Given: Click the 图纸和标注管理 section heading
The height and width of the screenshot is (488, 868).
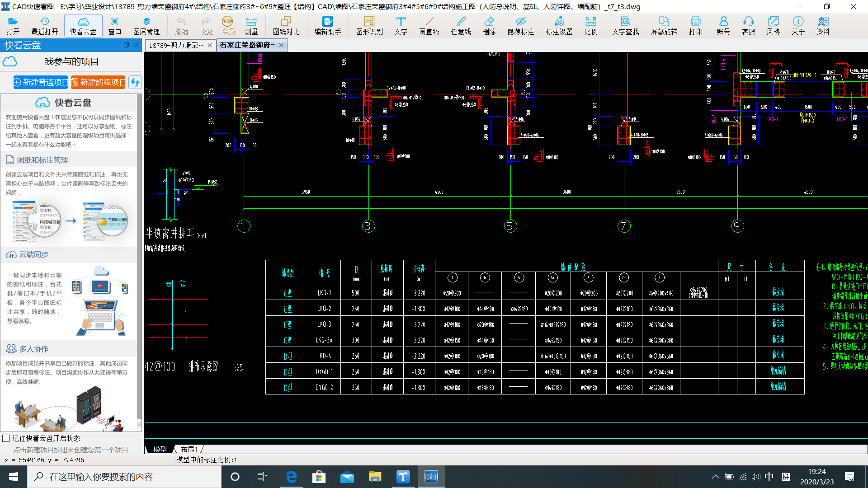Looking at the screenshot, I should [42, 160].
